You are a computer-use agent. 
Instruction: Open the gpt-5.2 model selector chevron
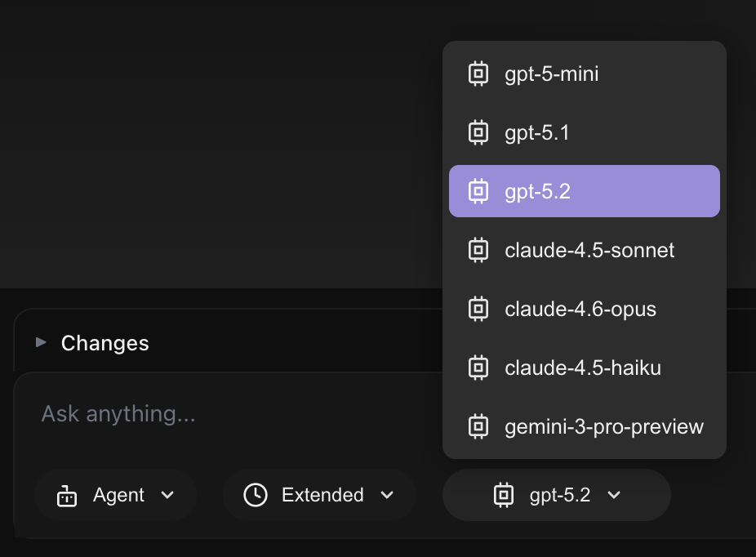[613, 495]
